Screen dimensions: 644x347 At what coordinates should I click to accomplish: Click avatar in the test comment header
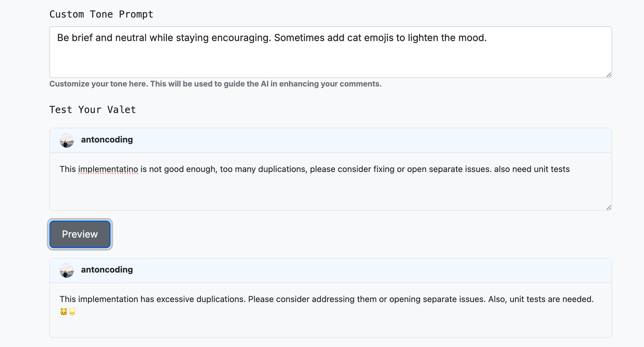(67, 140)
